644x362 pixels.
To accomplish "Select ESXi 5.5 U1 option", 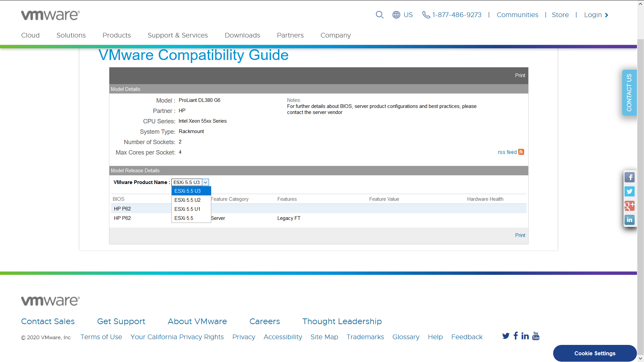I will tap(187, 209).
